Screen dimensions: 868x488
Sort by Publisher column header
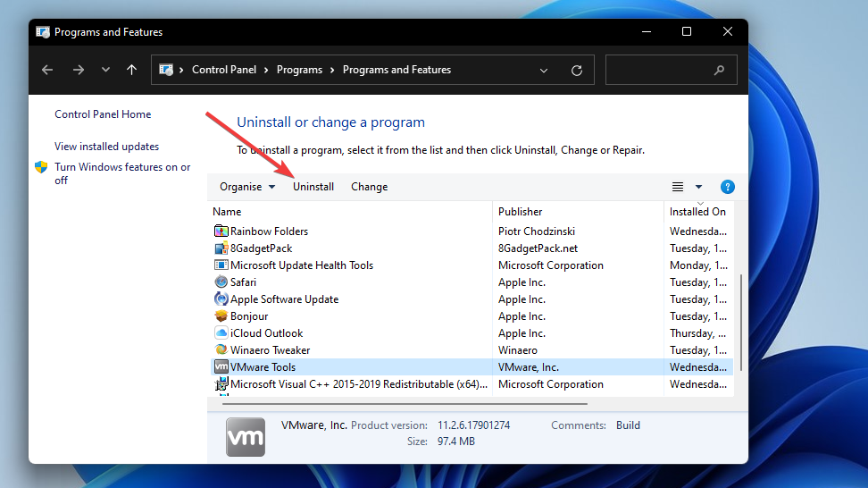click(x=521, y=212)
